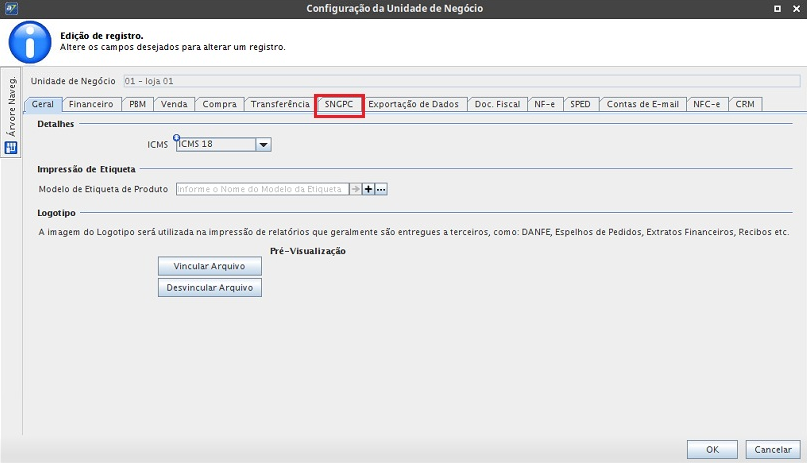The width and height of the screenshot is (807, 463).
Task: Switch to the SPED tab
Action: [x=580, y=104]
